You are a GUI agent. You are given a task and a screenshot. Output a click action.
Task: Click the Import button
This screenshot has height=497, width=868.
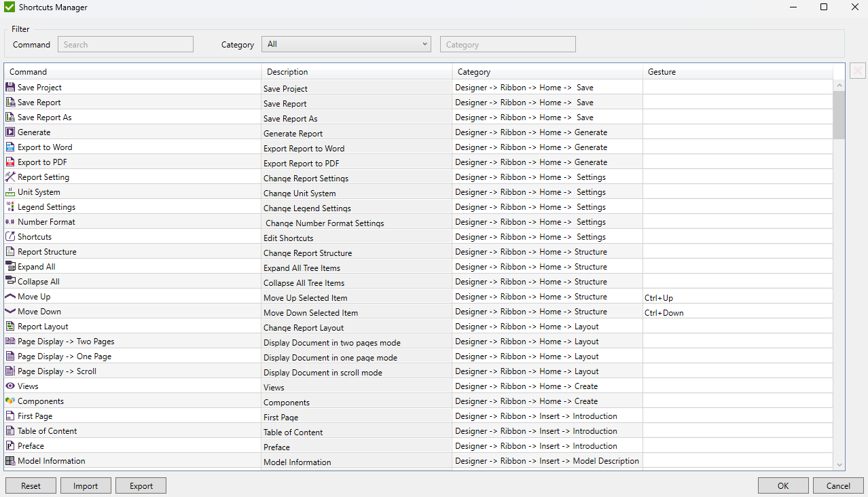tap(86, 485)
